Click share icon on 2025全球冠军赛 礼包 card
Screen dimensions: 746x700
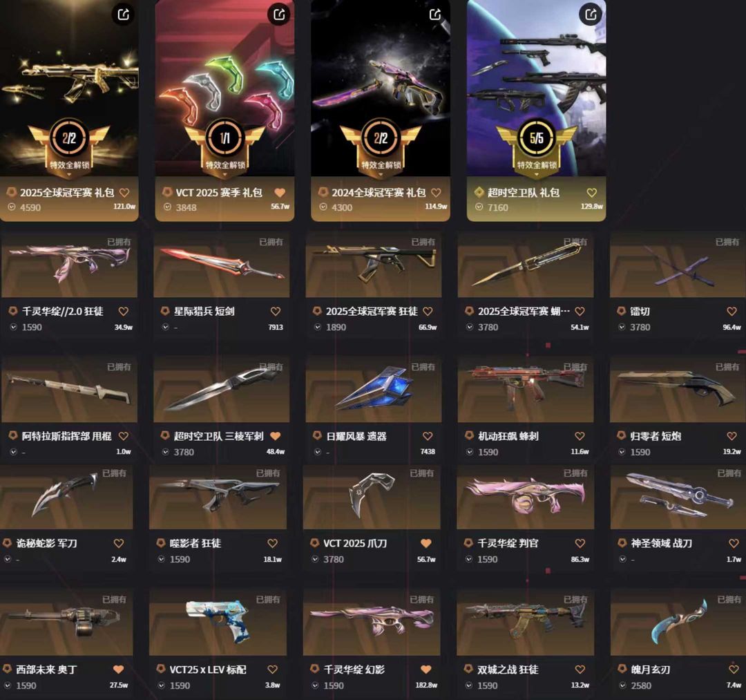[x=123, y=15]
